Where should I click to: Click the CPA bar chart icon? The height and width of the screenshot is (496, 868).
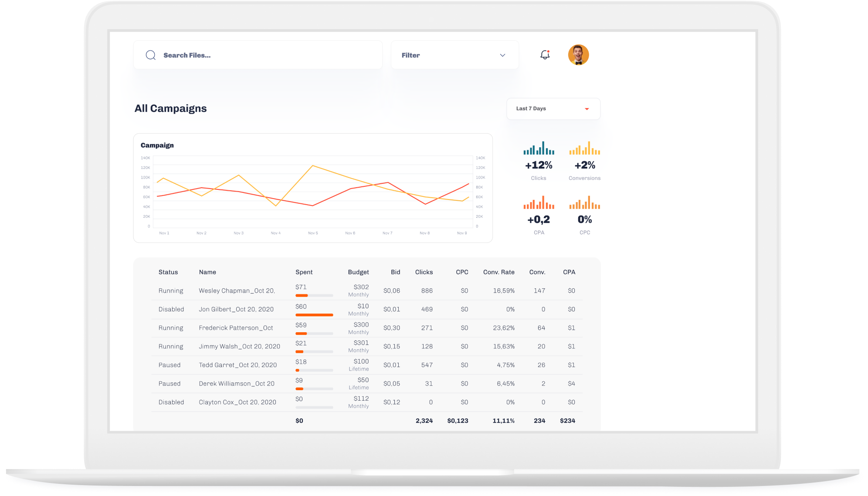(x=539, y=202)
